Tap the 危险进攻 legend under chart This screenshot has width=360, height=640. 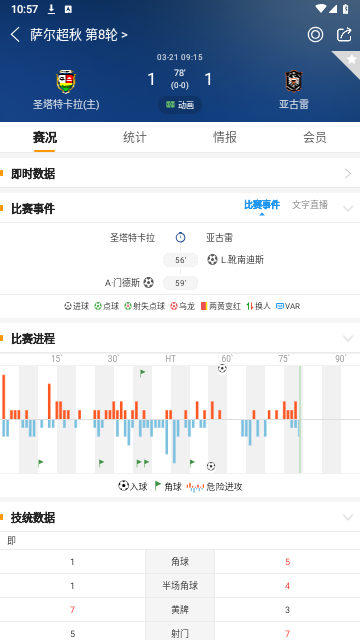tap(214, 487)
